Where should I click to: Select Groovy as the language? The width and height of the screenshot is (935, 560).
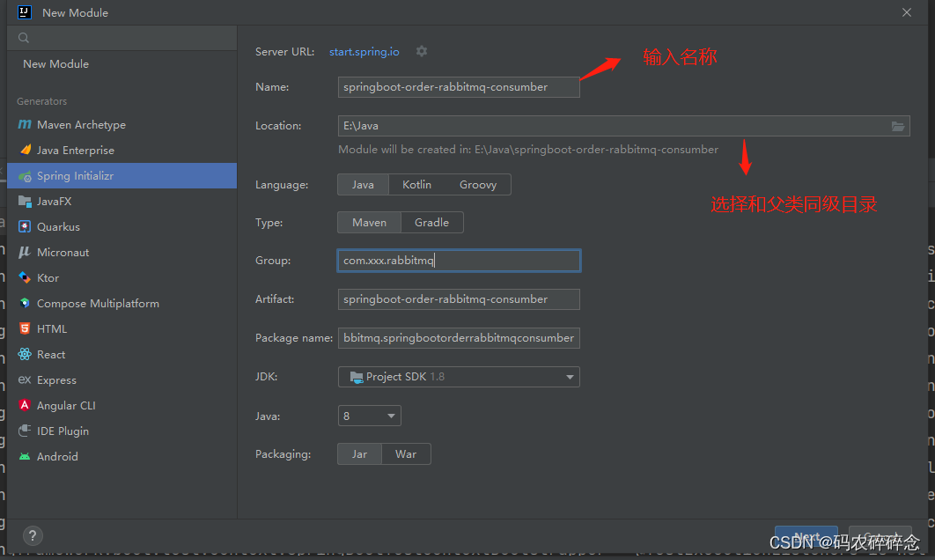click(478, 185)
